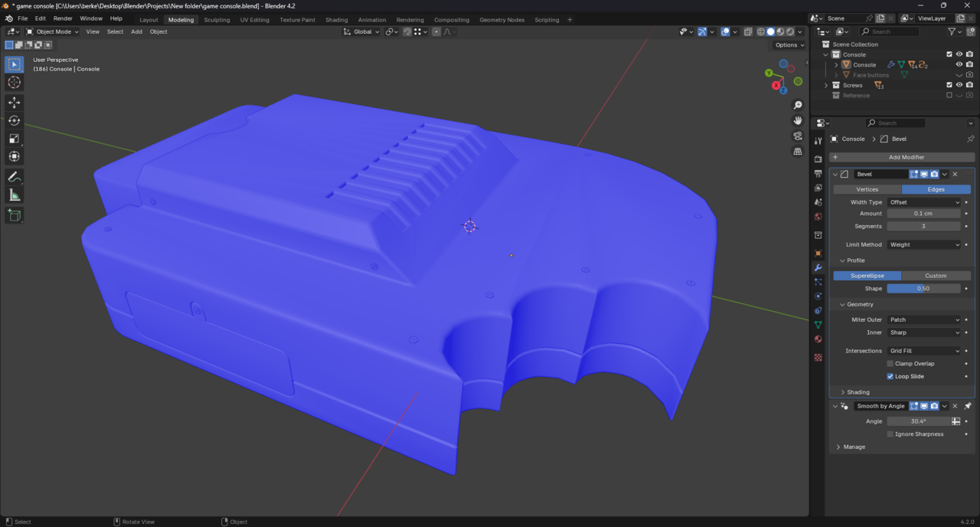
Task: Open the Render Properties camera tab
Action: pyautogui.click(x=818, y=159)
